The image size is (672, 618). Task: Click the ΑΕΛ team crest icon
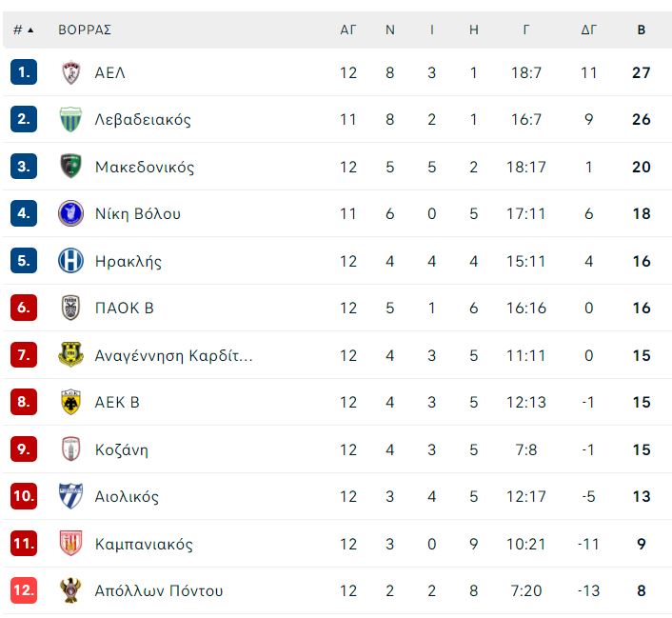pos(70,72)
